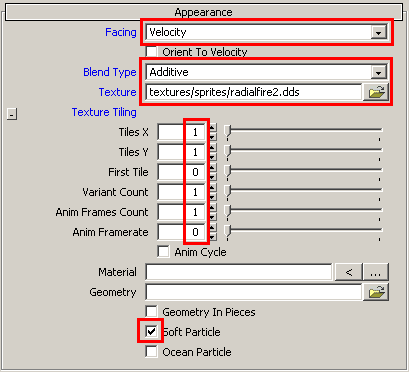
Task: Click the First Tile value field
Action: 182,172
